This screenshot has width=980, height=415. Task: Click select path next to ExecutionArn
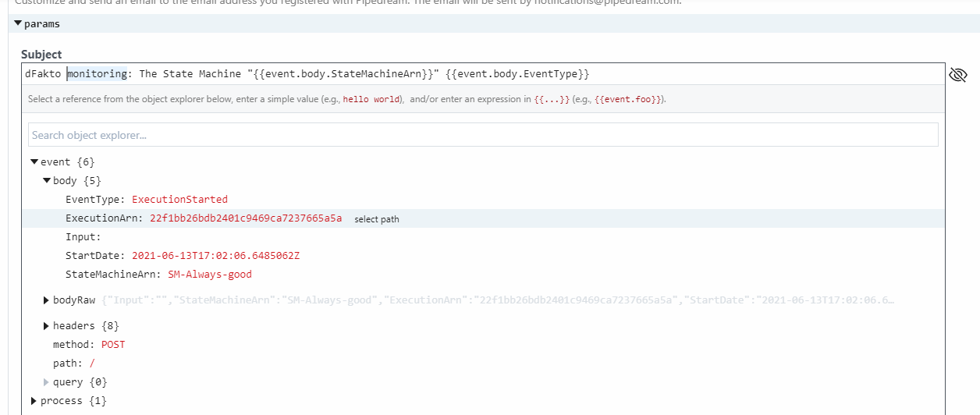click(376, 219)
